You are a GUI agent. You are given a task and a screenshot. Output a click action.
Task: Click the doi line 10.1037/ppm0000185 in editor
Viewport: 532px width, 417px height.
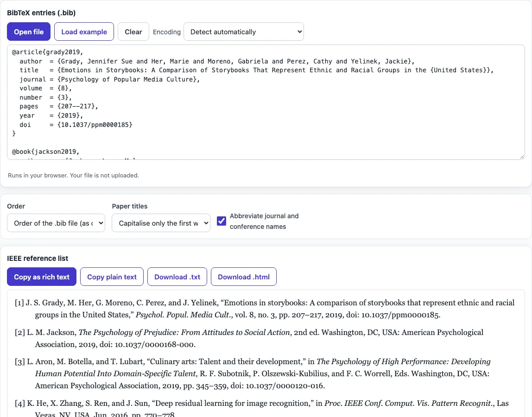pos(76,125)
